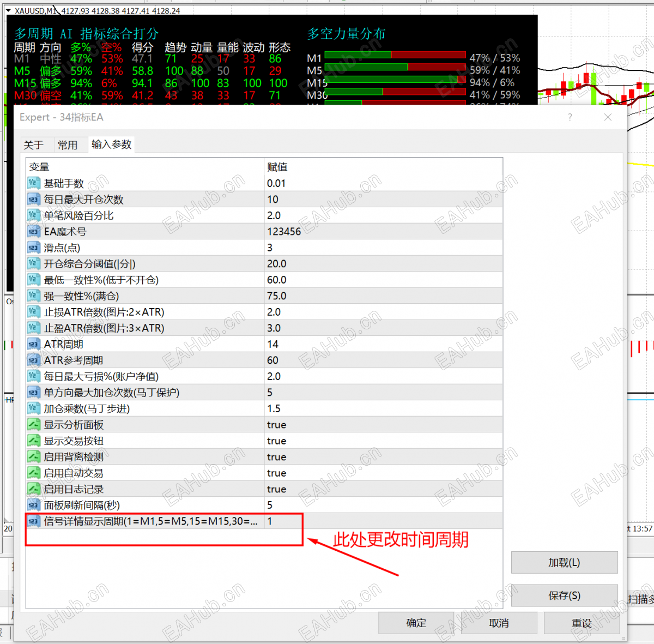Click the icon beside 基础手数
Viewport: 654px width, 644px height.
click(x=33, y=183)
